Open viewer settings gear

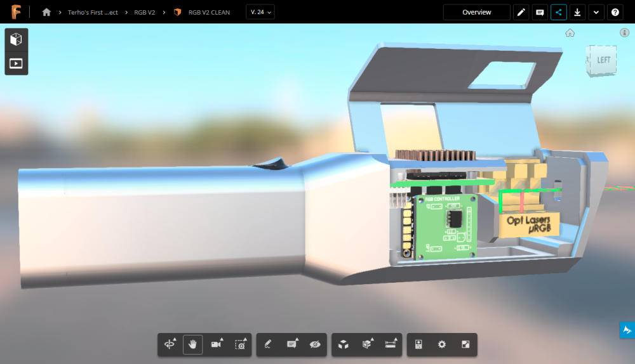click(442, 344)
